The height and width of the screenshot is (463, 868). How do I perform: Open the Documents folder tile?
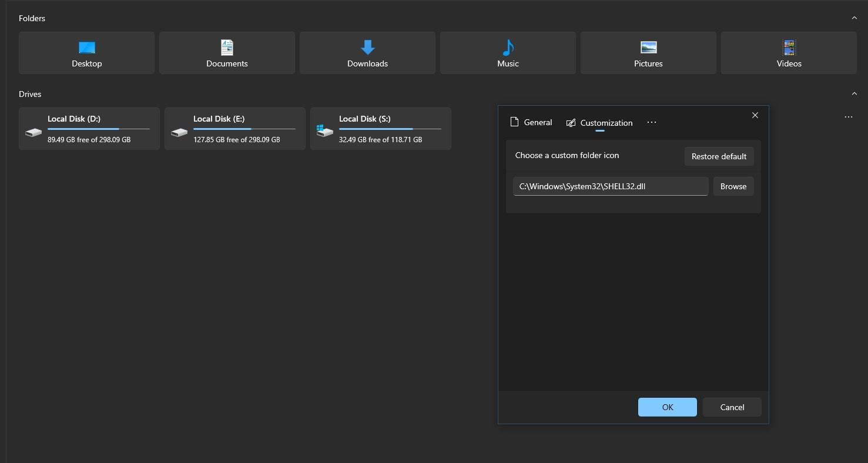[227, 53]
